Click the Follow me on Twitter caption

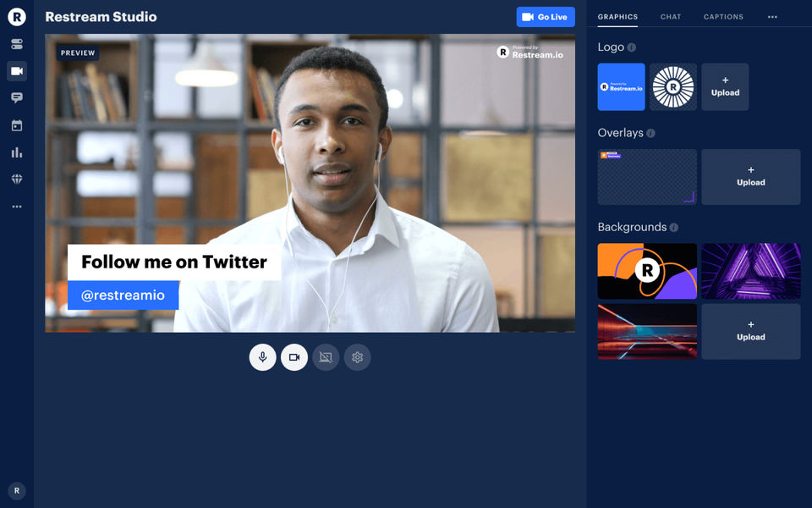point(174,262)
